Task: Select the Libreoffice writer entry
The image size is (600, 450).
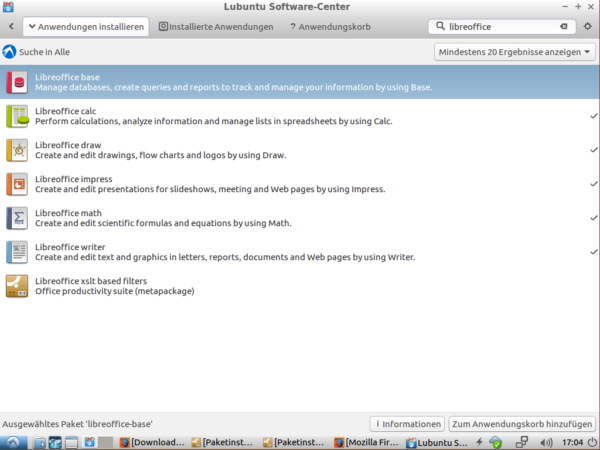Action: pyautogui.click(x=300, y=252)
